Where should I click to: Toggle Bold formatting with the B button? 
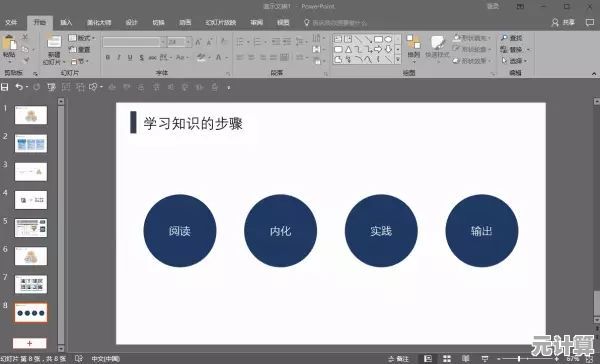(x=108, y=57)
